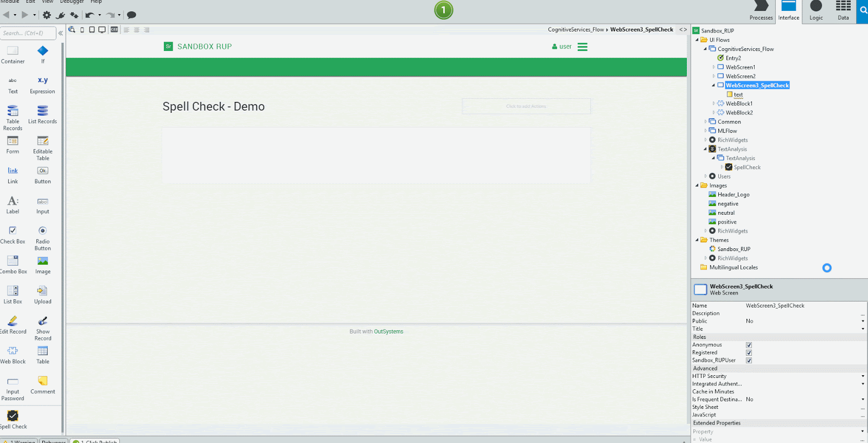This screenshot has height=443, width=868.
Task: Select the Spell Check widget
Action: [x=12, y=420]
